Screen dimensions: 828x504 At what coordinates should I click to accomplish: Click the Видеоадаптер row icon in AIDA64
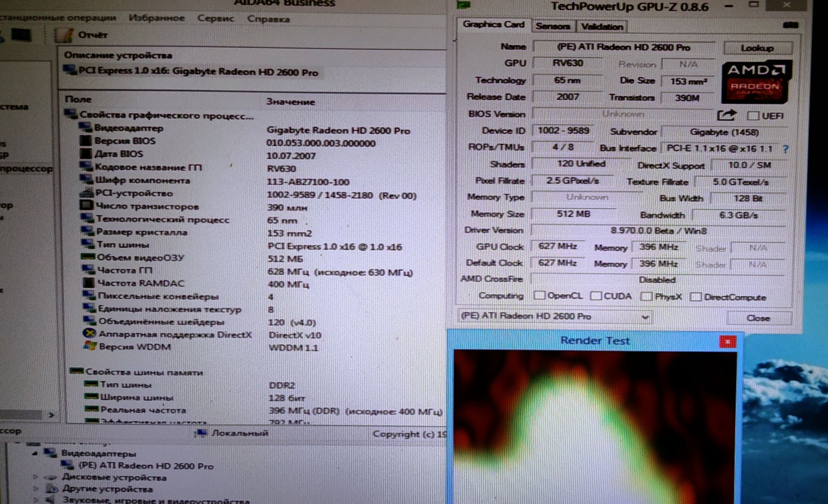coord(85,127)
